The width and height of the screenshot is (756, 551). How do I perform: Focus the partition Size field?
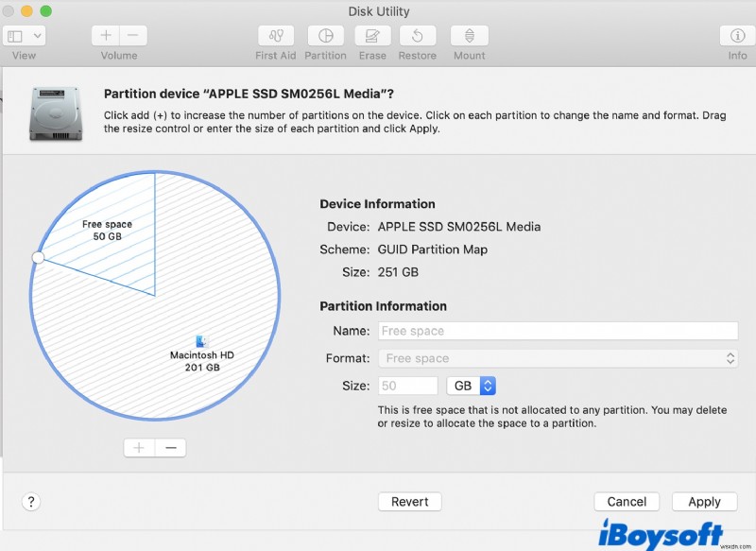[408, 386]
